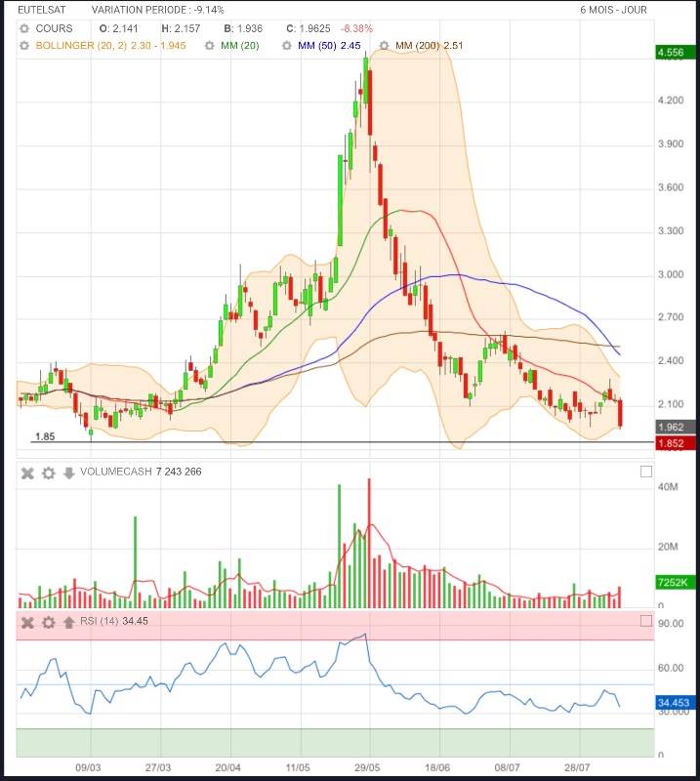The height and width of the screenshot is (781, 700).
Task: Click the 20/04 date axis label
Action: [x=227, y=767]
